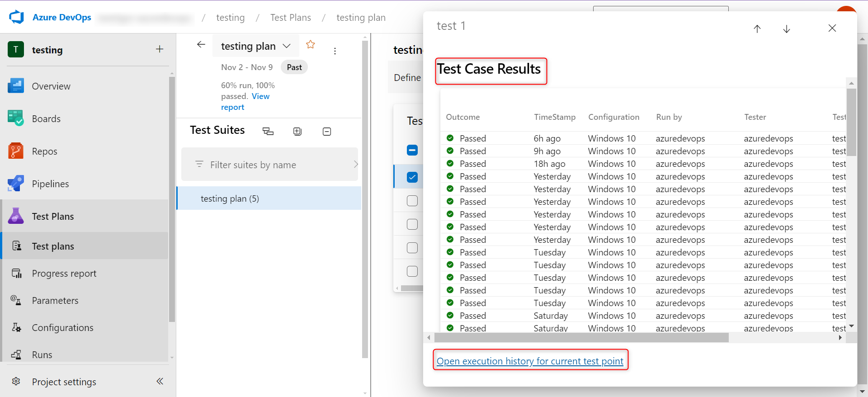The width and height of the screenshot is (868, 397).
Task: Click the expand all suites icon
Action: pos(297,132)
